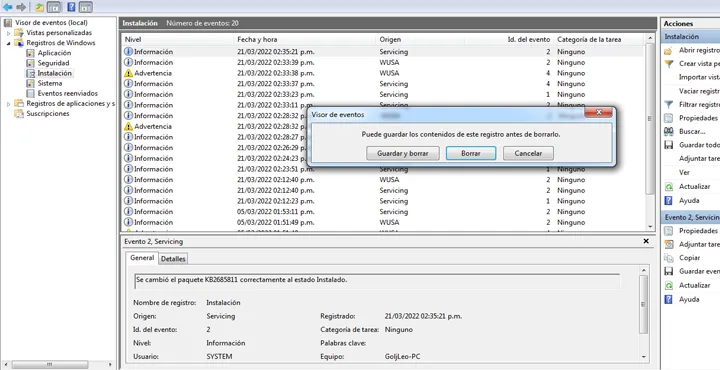Click the Guardar todo disk icon
The width and height of the screenshot is (720, 370).
point(669,145)
